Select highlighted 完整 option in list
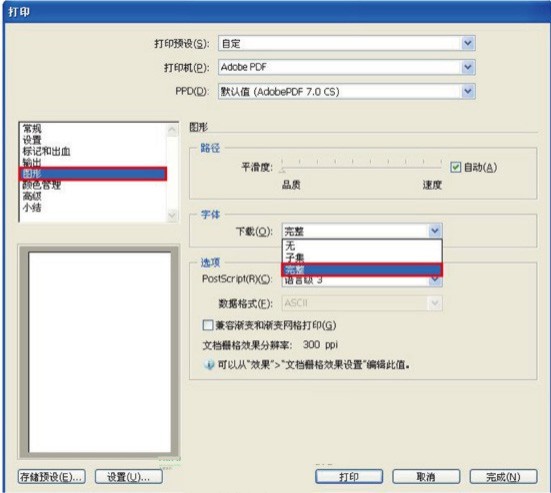The width and height of the screenshot is (551, 493). click(x=362, y=270)
